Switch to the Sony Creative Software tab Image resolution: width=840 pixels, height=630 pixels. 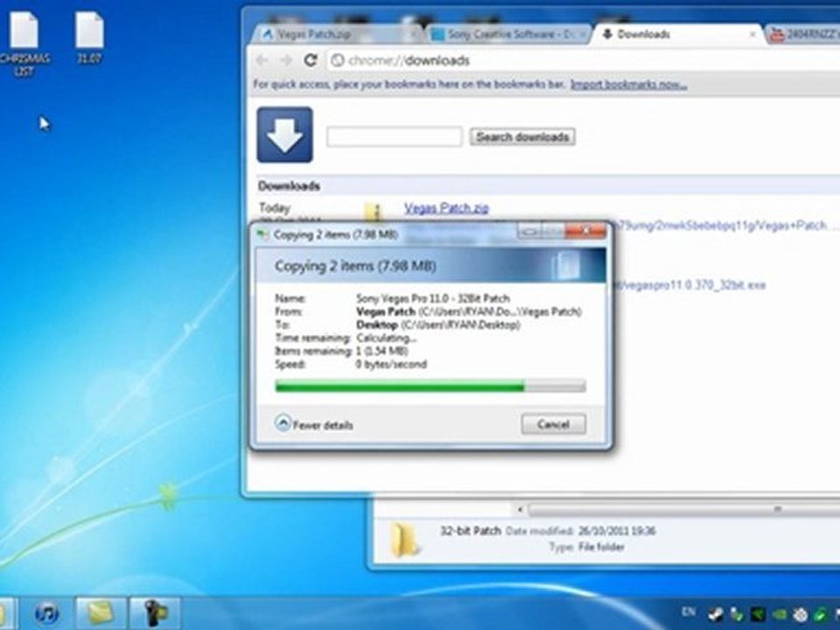(x=509, y=34)
